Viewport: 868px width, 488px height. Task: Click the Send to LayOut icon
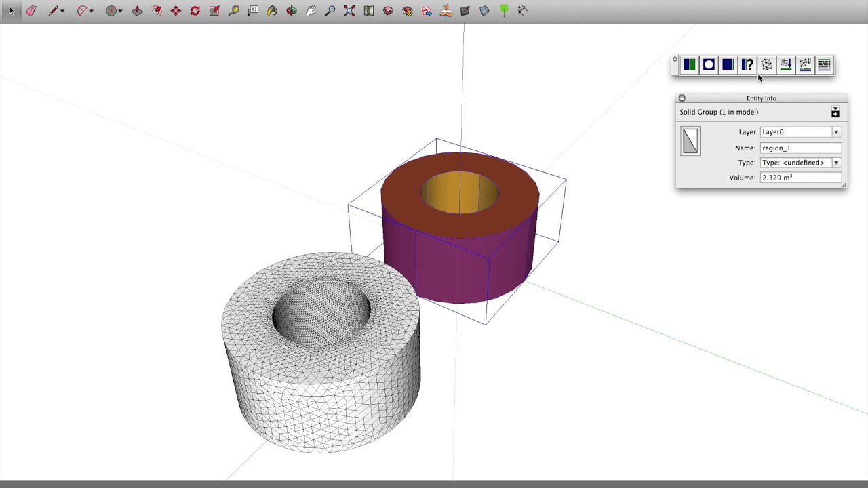pos(427,10)
